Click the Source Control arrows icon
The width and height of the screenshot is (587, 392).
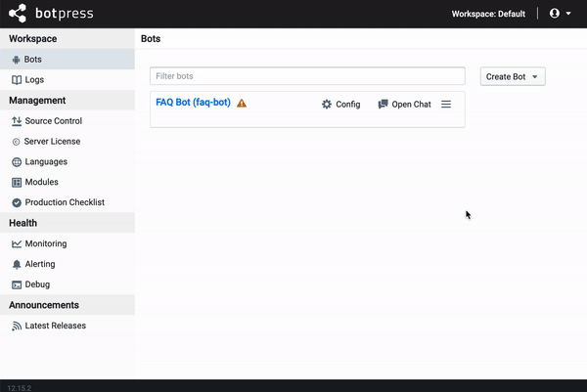[17, 121]
